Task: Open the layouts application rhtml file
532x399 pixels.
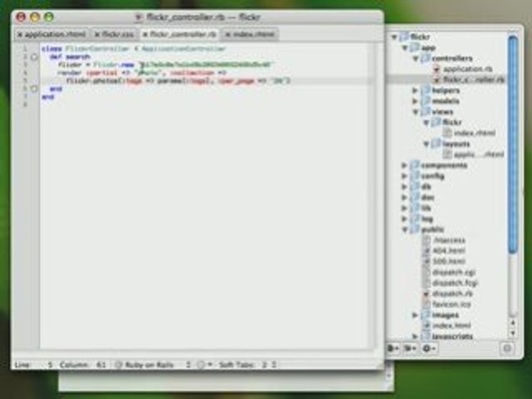Action: (x=479, y=155)
